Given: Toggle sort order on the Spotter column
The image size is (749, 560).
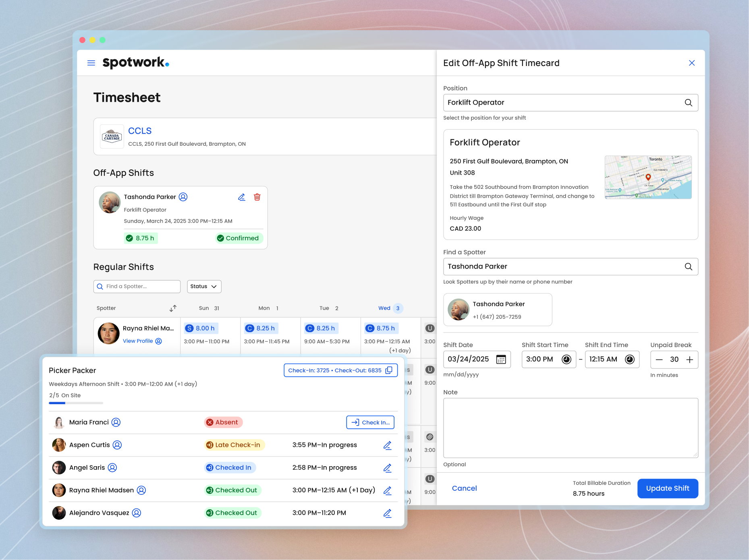Looking at the screenshot, I should (x=173, y=308).
